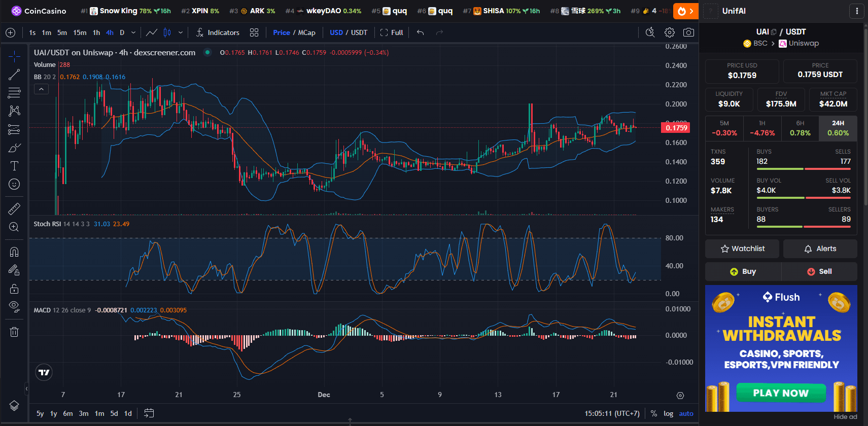Viewport: 868px width, 426px height.
Task: Open the UnifAI three-dot menu
Action: tap(857, 11)
